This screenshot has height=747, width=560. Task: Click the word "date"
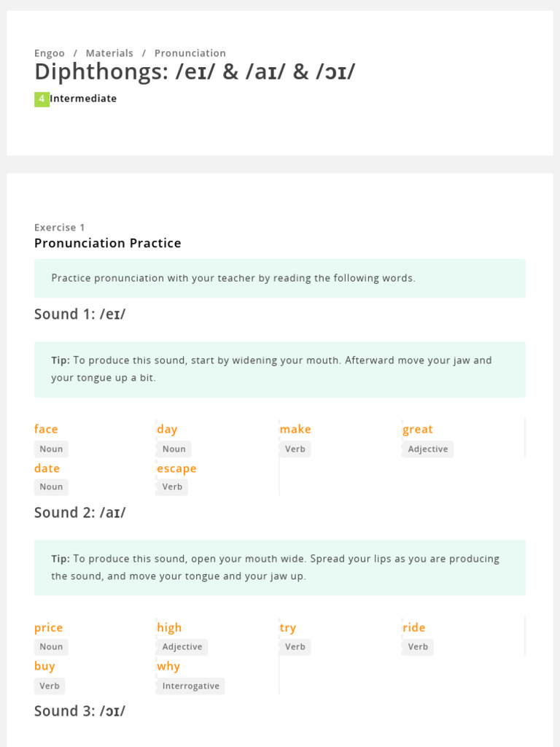47,468
